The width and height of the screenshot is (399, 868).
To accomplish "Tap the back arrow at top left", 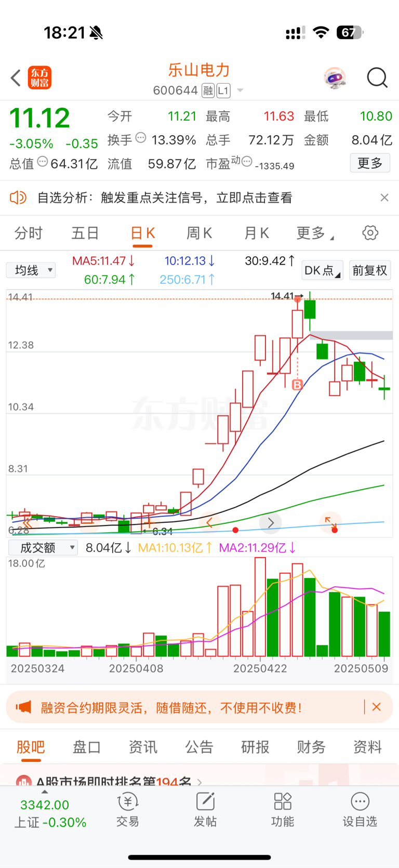I will coord(16,78).
